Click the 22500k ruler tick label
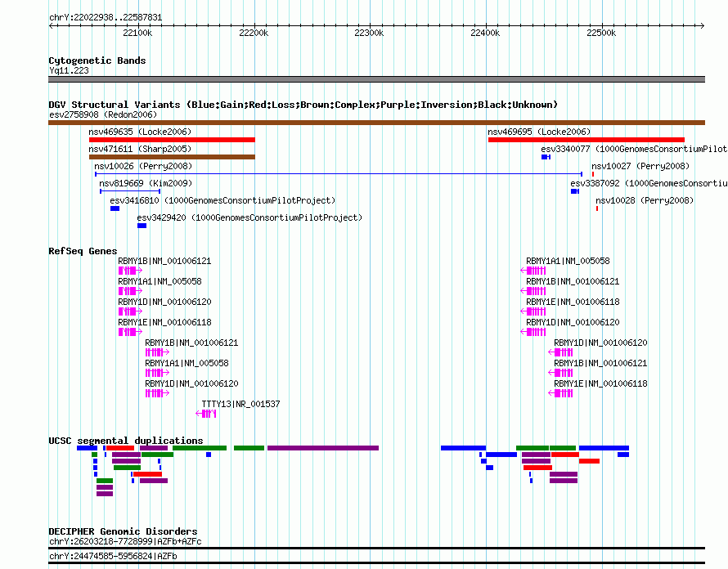This screenshot has height=569, width=728. point(601,33)
